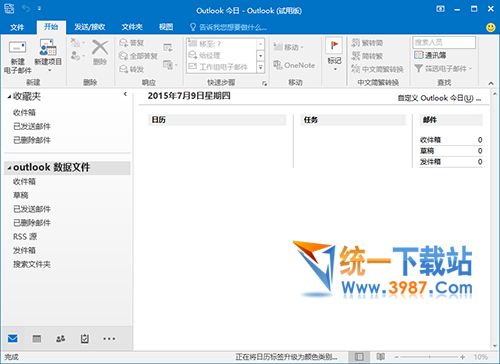This screenshot has height=364, width=500.
Task: Select 发件箱 folder in folder tree
Action: (x=24, y=250)
